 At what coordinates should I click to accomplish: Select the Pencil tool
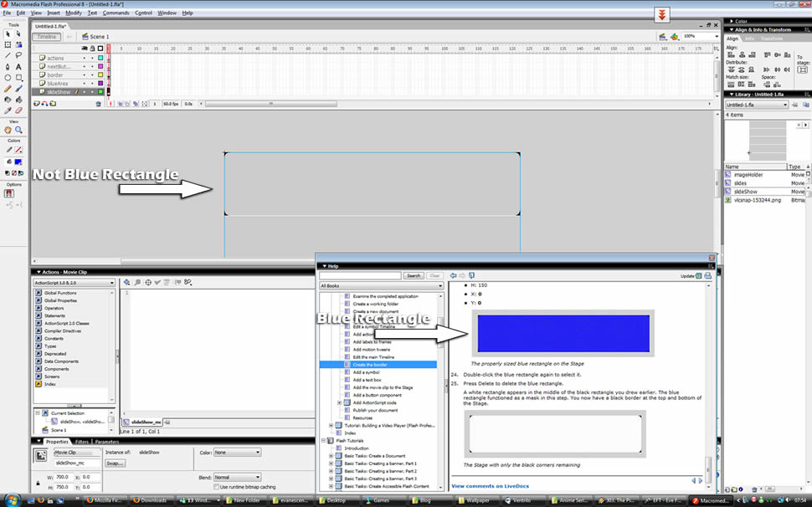tap(8, 89)
